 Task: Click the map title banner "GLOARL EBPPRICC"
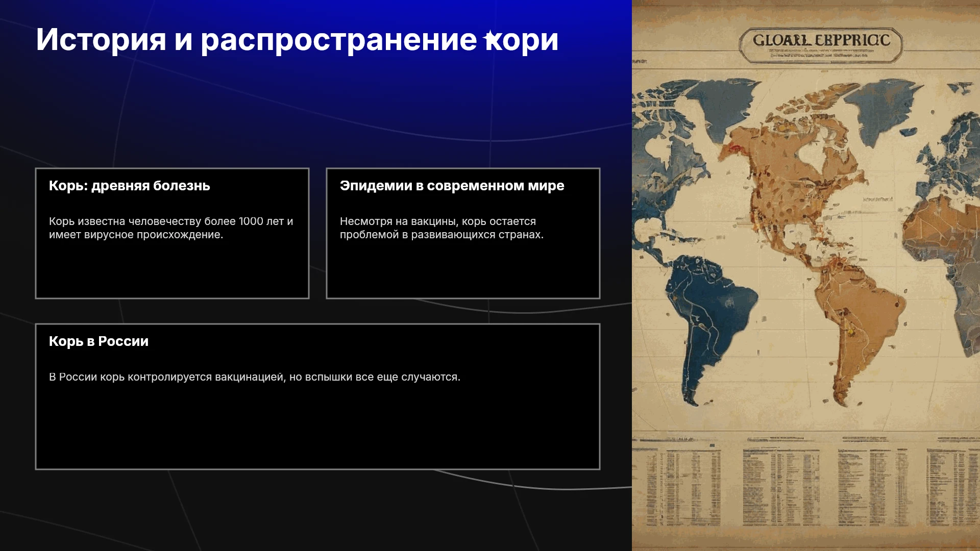tap(821, 45)
